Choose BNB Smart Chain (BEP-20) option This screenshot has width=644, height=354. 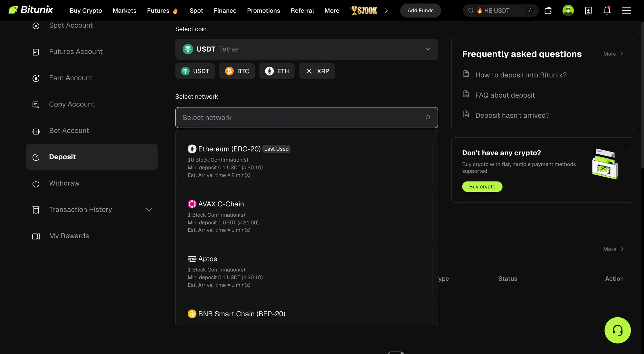[306, 313]
